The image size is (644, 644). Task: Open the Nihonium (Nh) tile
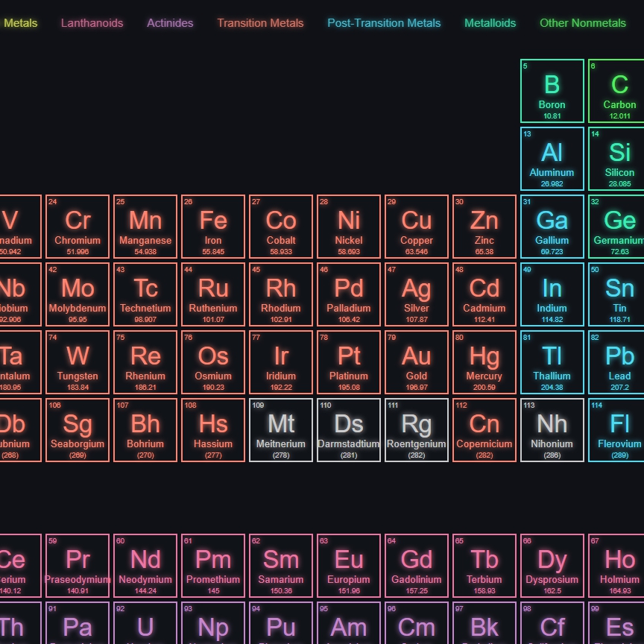552,430
